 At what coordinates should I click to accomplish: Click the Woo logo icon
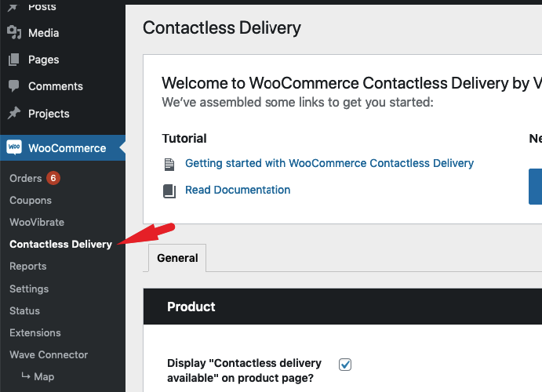[14, 147]
